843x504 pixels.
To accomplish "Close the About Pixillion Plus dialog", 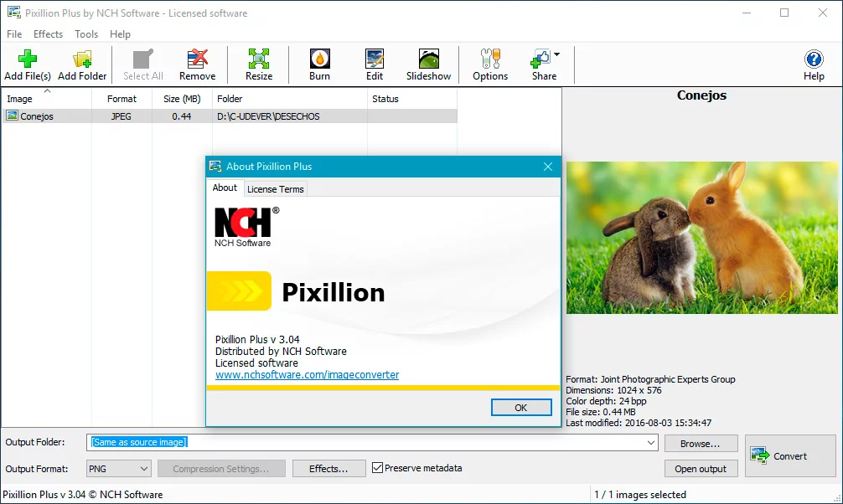I will point(548,167).
